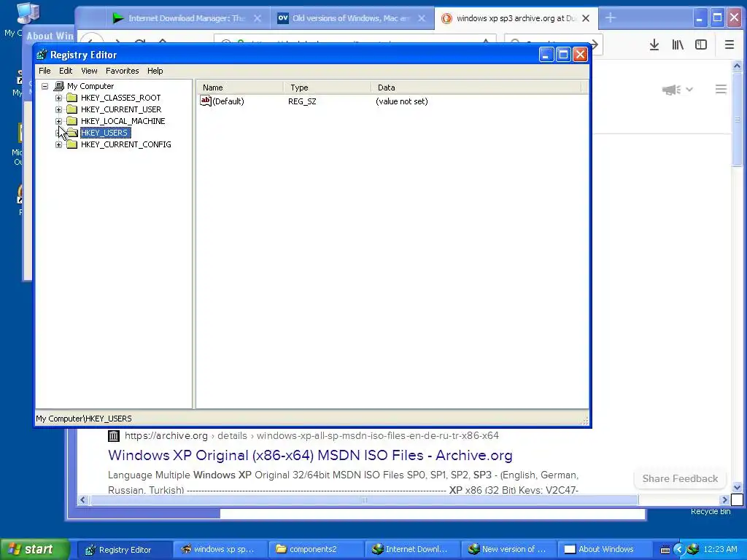This screenshot has height=560, width=747.
Task: Collapse the My Computer tree node
Action: 44,86
